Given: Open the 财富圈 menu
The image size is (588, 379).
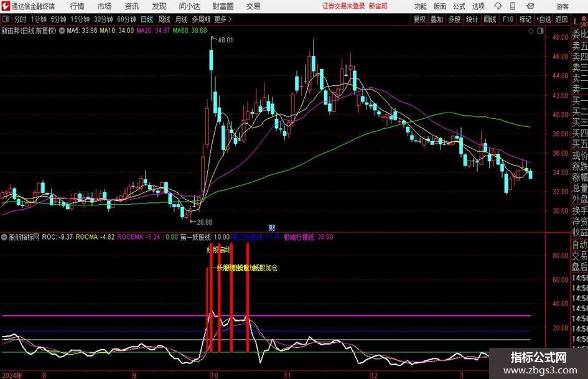Looking at the screenshot, I should tap(223, 6).
